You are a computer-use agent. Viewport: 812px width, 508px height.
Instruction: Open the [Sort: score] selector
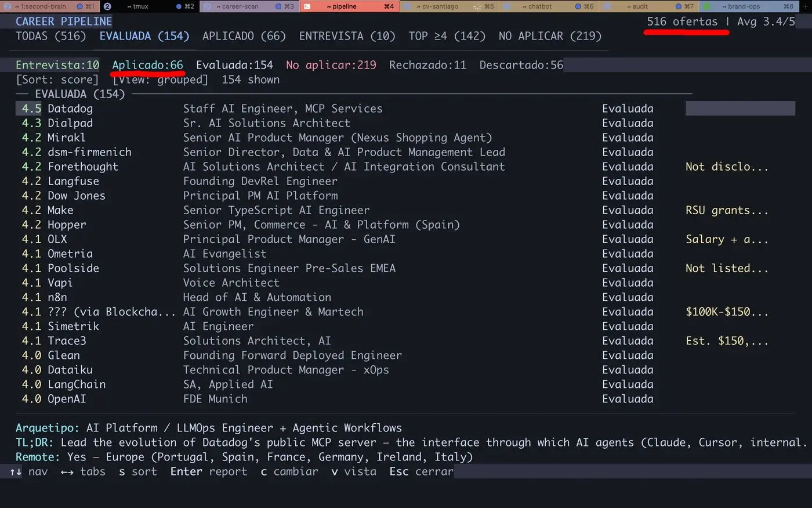tap(57, 80)
